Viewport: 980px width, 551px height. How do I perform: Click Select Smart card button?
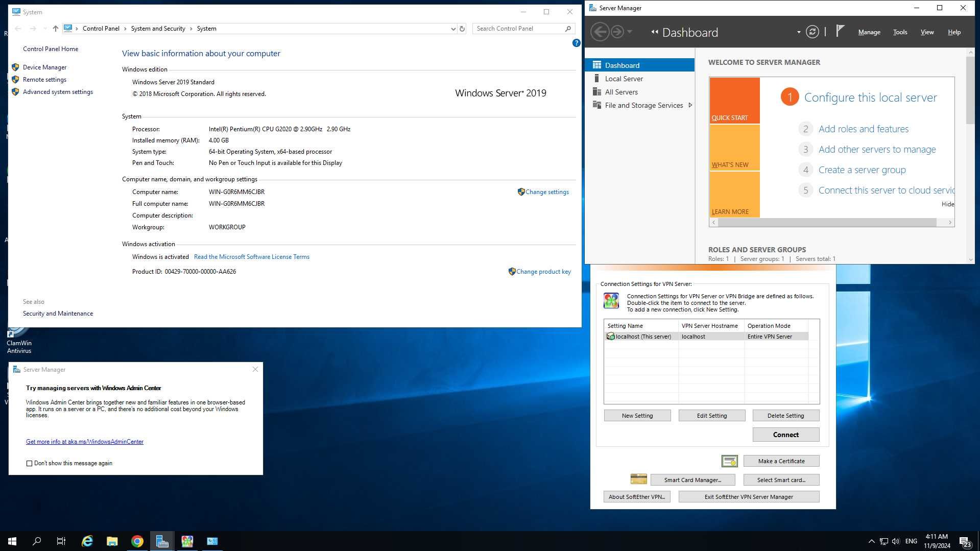pyautogui.click(x=781, y=480)
